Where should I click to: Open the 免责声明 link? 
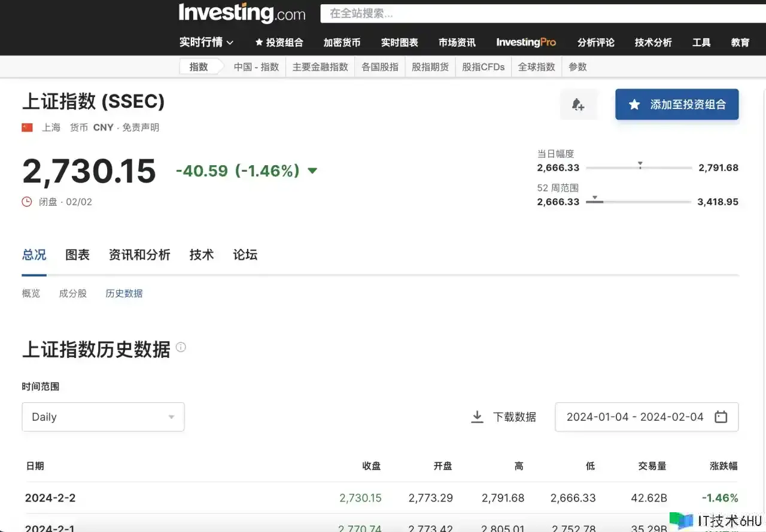click(141, 127)
